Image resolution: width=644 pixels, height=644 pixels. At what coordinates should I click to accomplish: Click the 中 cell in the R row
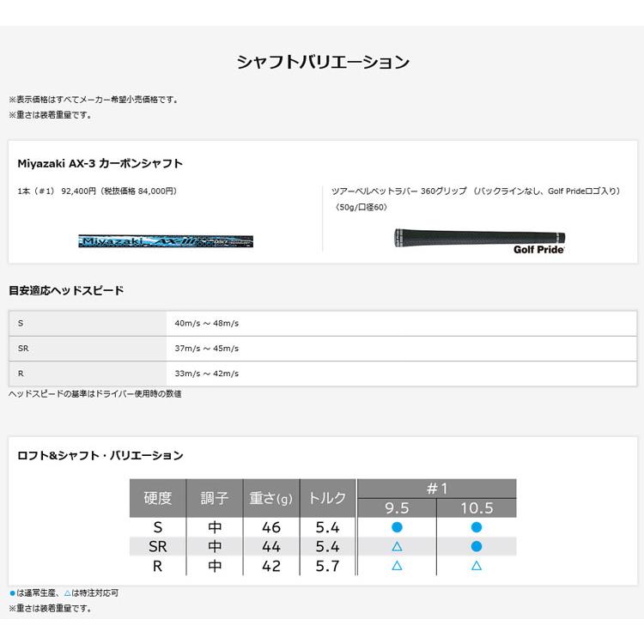pos(215,566)
